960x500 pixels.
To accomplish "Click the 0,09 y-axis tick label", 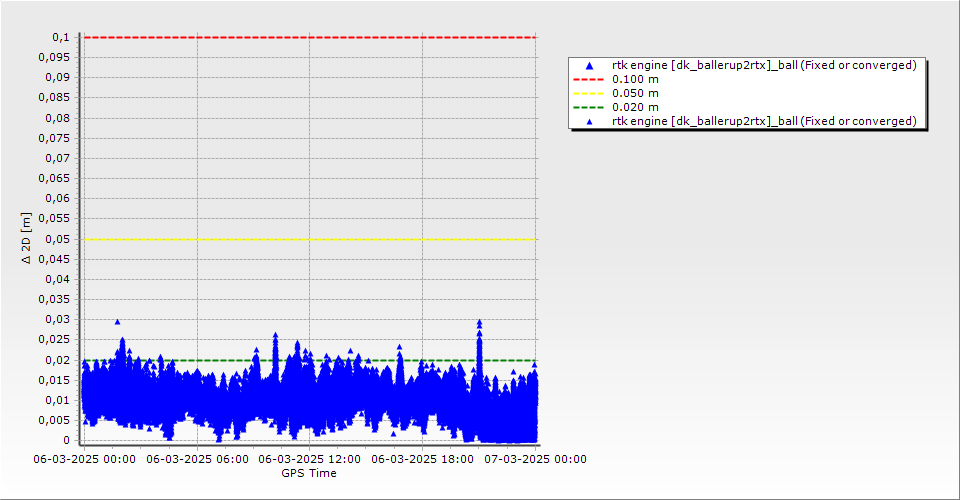I will (x=58, y=78).
